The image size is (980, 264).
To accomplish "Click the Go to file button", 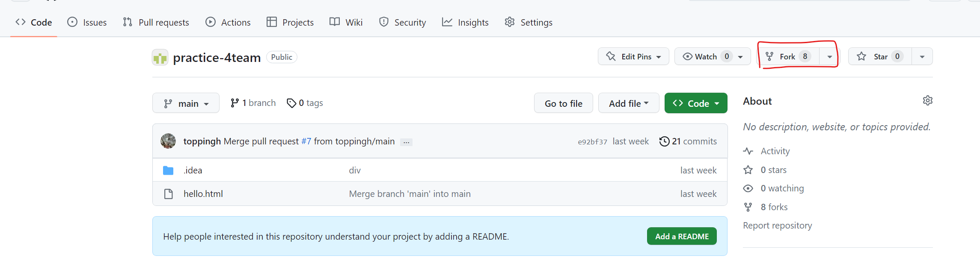I will tap(563, 103).
